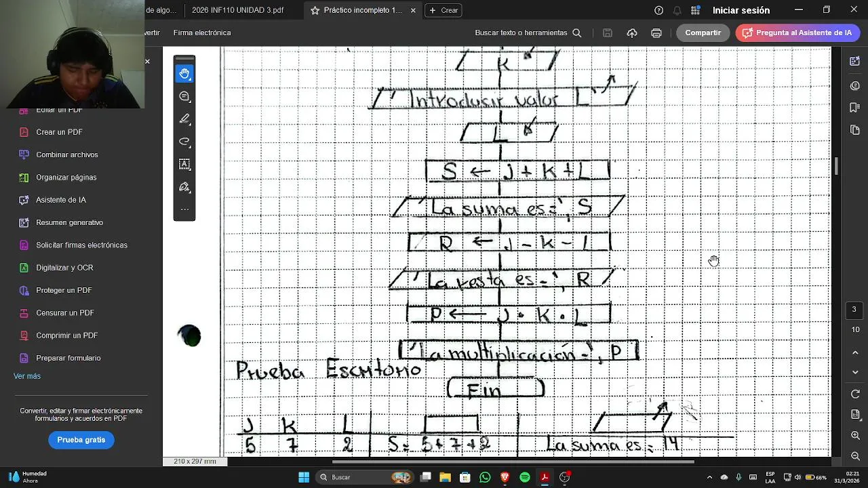The image size is (868, 488).
Task: Open comments panel on right rail
Action: pyautogui.click(x=855, y=85)
